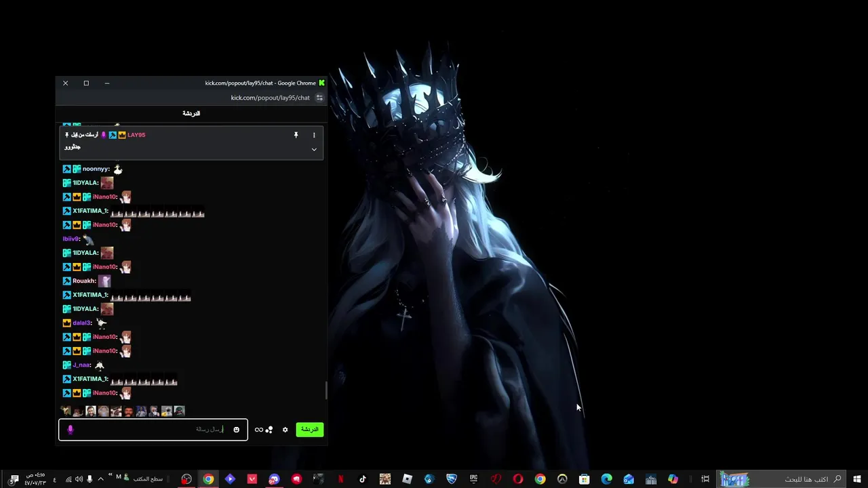Screen dimensions: 868x488
Task: Launch Rocket League from taskbar
Action: (x=451, y=479)
